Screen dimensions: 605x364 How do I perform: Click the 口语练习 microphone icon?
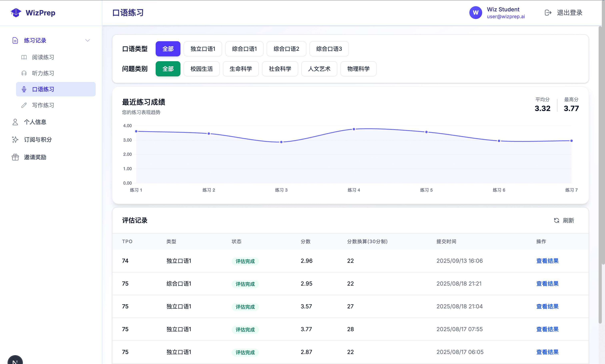[24, 89]
